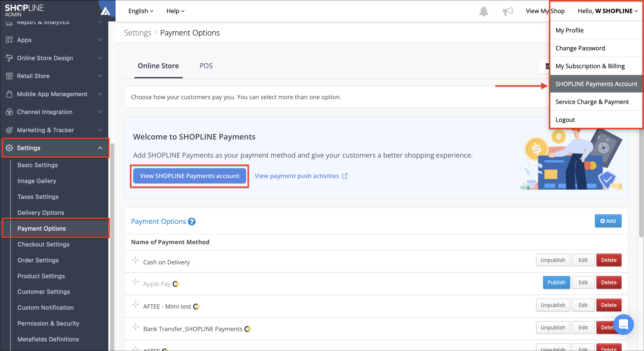
Task: Switch to the POS tab
Action: (206, 66)
